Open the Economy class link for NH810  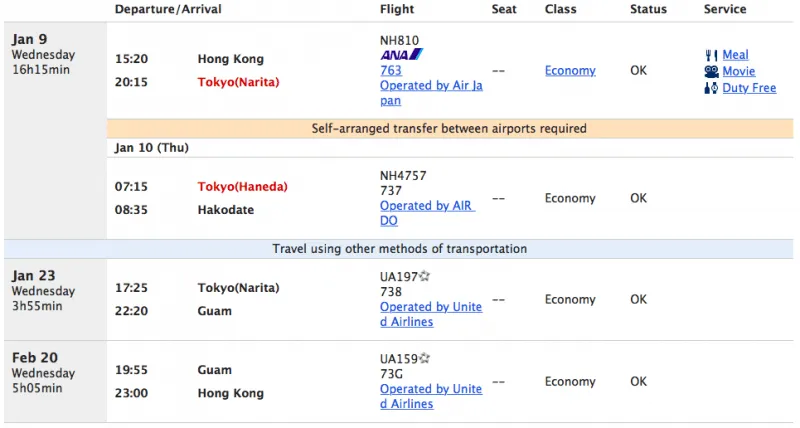570,70
